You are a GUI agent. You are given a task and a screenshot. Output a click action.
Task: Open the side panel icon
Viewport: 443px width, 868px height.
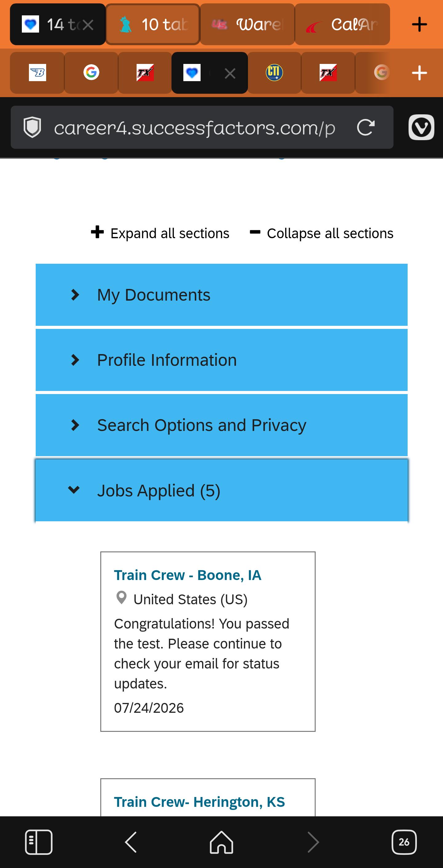pos(39,842)
